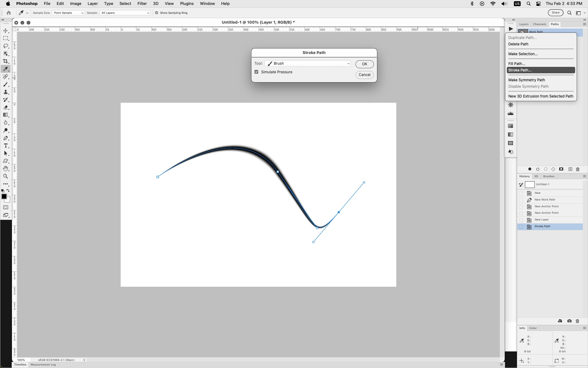Select the Pen tool
This screenshot has width=588, height=368.
click(x=6, y=138)
